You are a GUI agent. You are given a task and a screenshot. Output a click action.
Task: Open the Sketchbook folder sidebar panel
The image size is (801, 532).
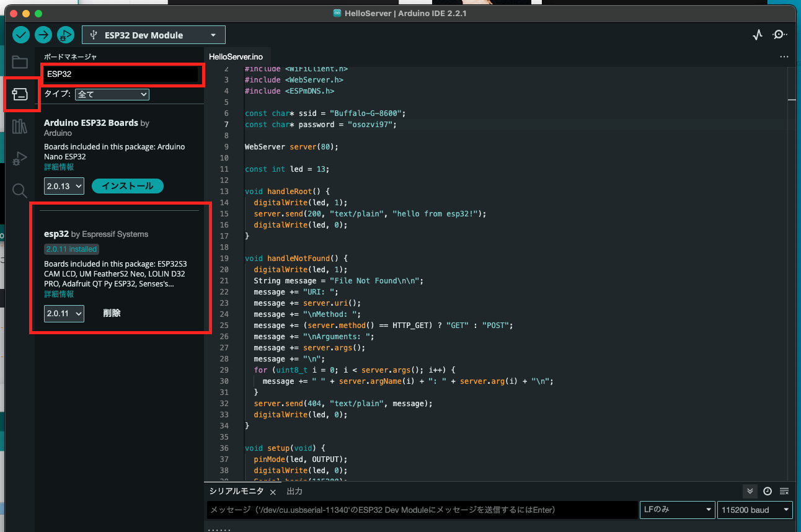click(20, 62)
